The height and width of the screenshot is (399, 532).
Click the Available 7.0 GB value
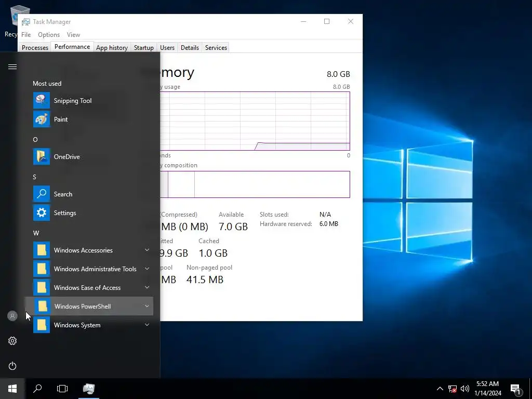point(233,227)
